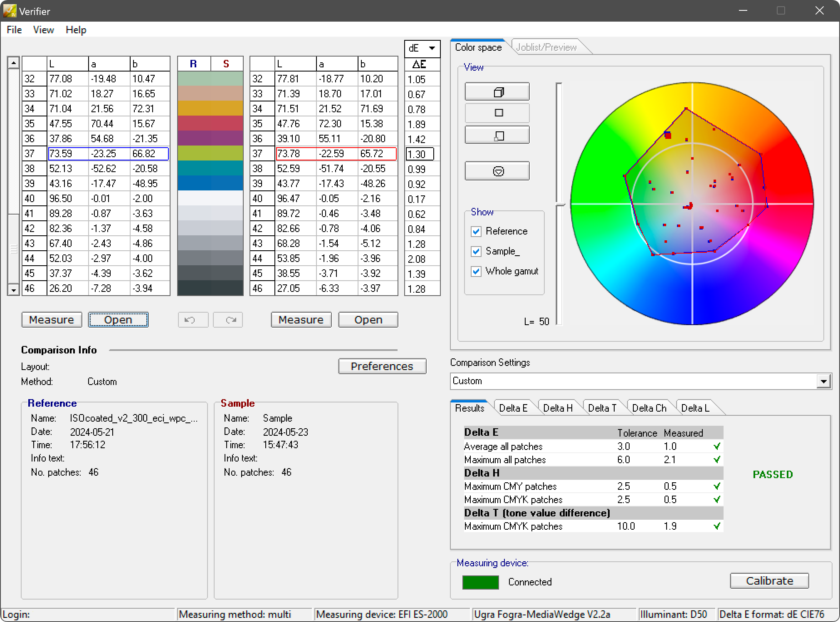Click the green measuring device status indicator
The height and width of the screenshot is (622, 840).
[480, 582]
